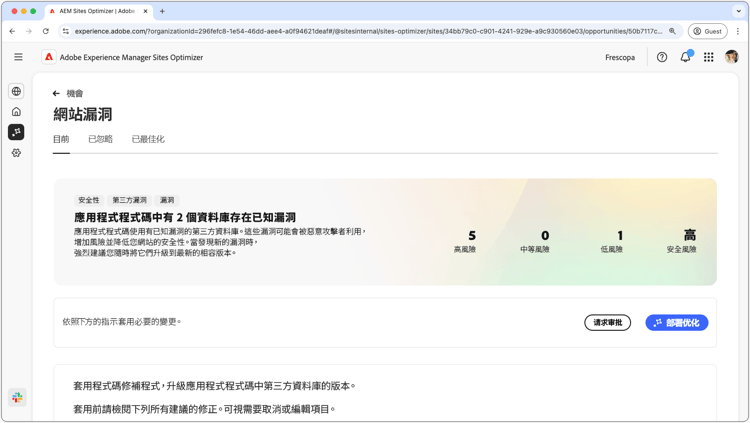
Task: Click the Slack icon at sidebar bottom
Action: (17, 397)
